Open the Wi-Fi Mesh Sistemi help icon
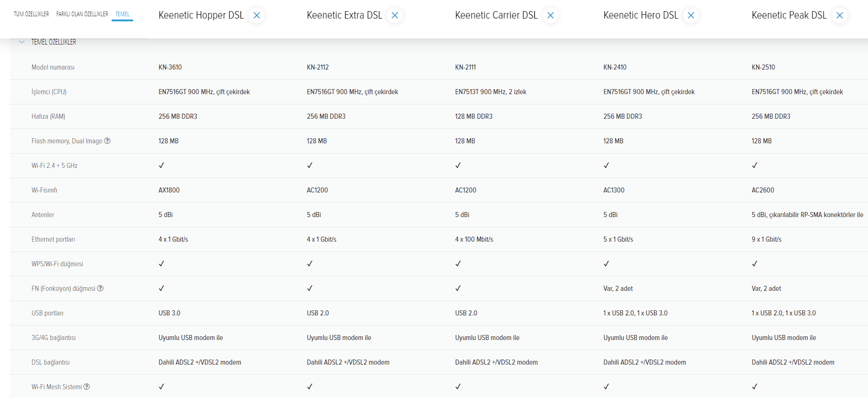Image resolution: width=868 pixels, height=398 pixels. 87,387
